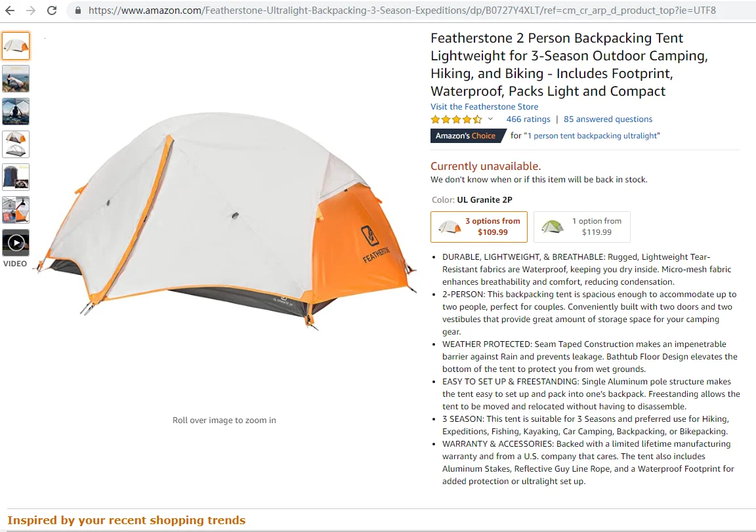
Task: Play the product video thumbnail
Action: [x=16, y=243]
